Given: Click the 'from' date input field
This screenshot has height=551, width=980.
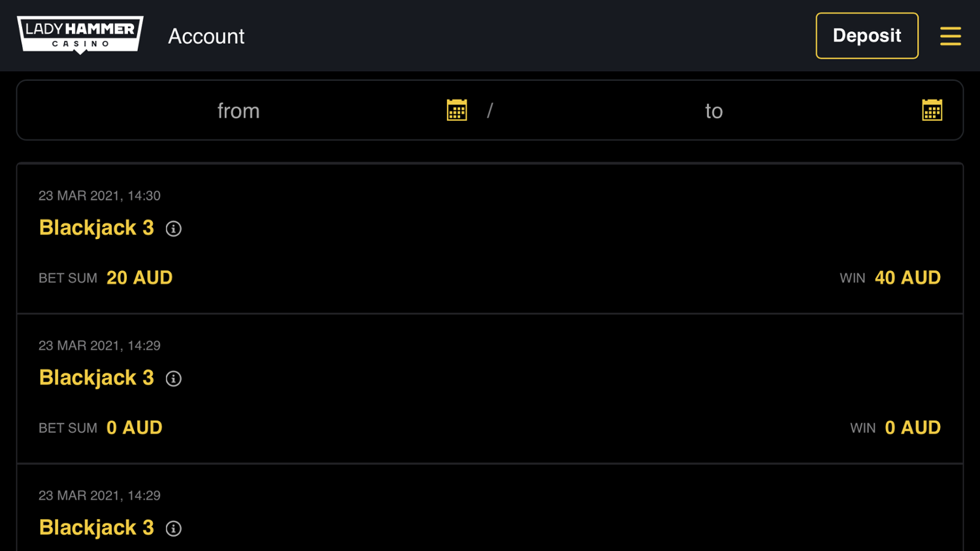Looking at the screenshot, I should (238, 111).
